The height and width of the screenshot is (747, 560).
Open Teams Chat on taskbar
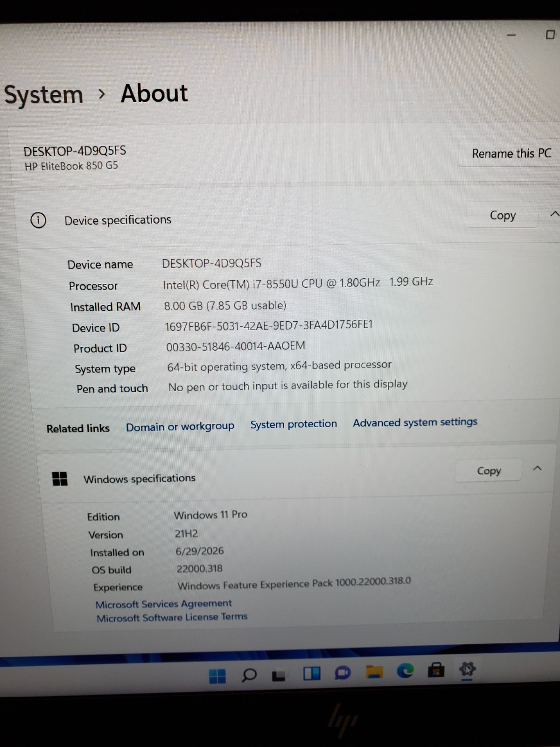[x=343, y=673]
